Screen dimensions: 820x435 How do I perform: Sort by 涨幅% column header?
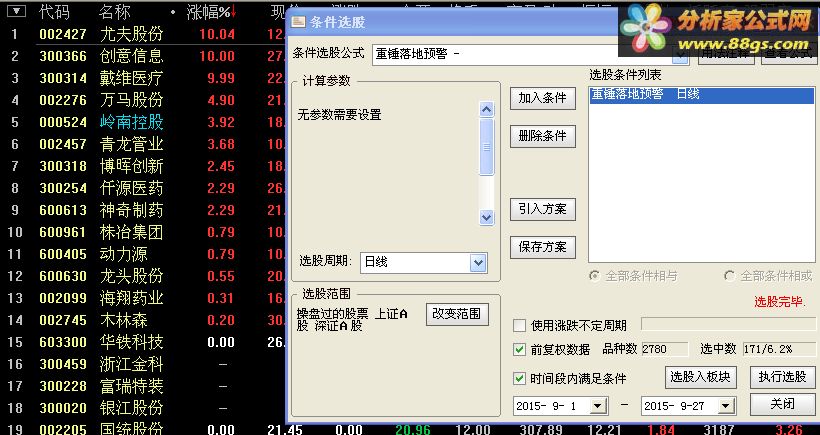pyautogui.click(x=208, y=12)
